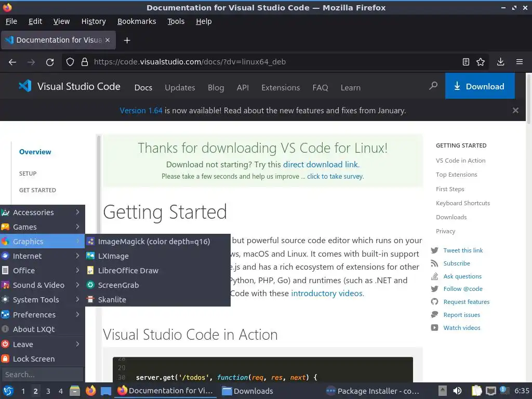The width and height of the screenshot is (532, 399).
Task: Launch Firefox from taskbar quicklaunch icon
Action: (x=90, y=391)
